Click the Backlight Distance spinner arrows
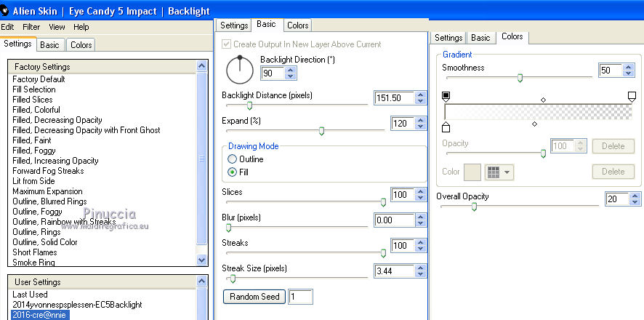This screenshot has width=644, height=320. point(419,97)
